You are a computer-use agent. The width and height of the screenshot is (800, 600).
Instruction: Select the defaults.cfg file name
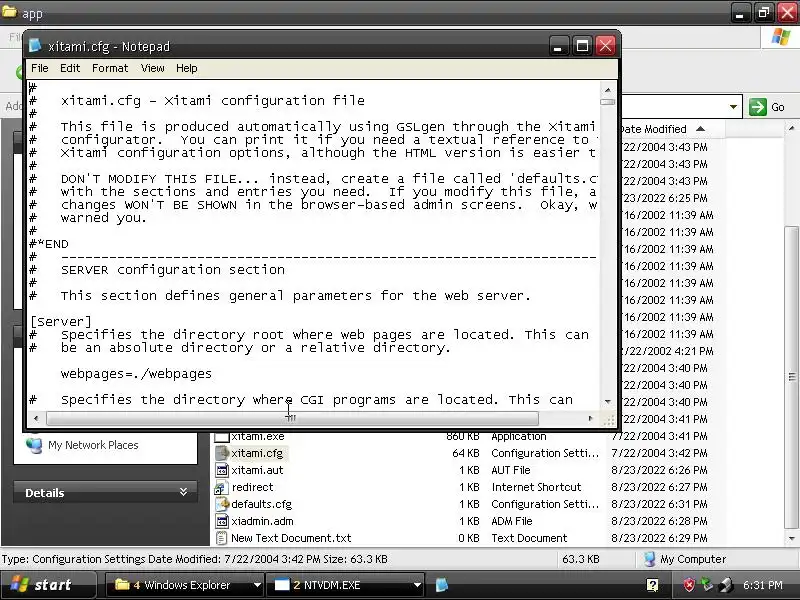[x=262, y=504]
